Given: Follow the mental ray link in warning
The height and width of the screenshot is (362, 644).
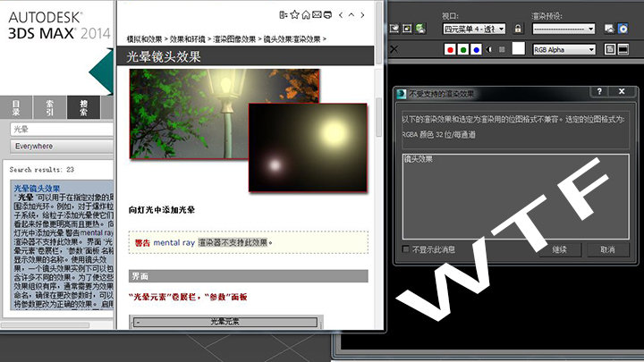Looking at the screenshot, I should 174,242.
